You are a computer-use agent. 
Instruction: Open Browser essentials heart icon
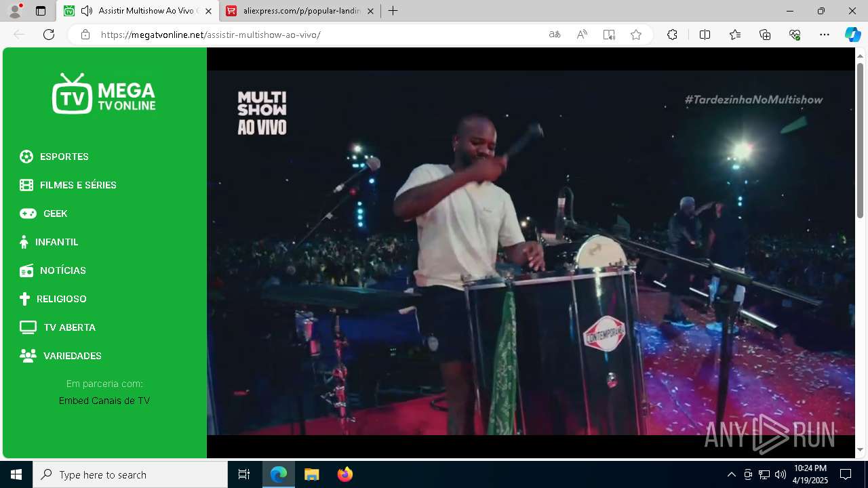point(795,35)
